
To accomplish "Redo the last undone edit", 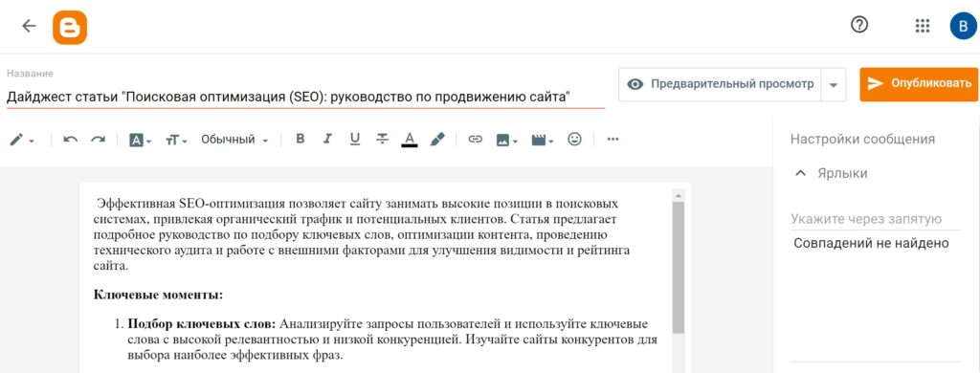I will pyautogui.click(x=99, y=140).
